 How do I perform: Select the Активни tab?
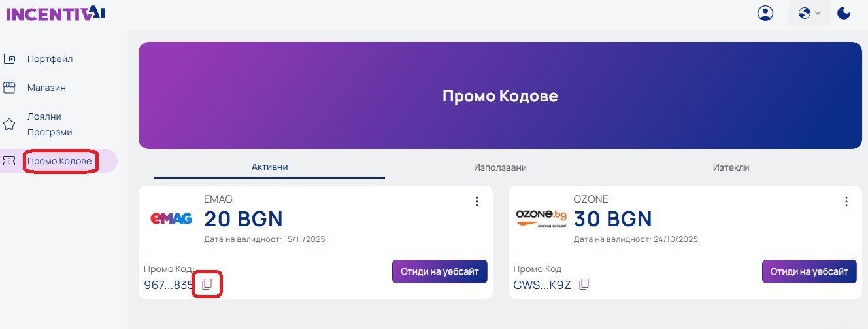pos(270,167)
